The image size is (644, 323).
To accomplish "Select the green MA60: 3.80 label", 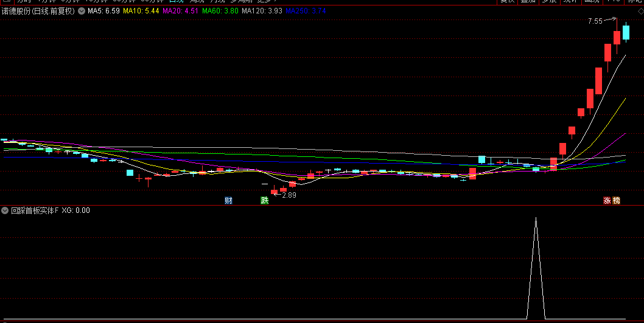I will pos(220,11).
